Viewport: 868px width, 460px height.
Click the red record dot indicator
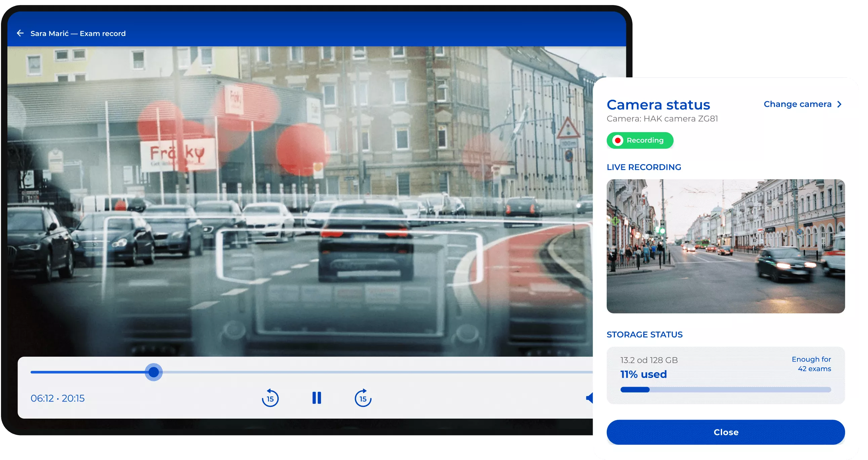(x=618, y=141)
